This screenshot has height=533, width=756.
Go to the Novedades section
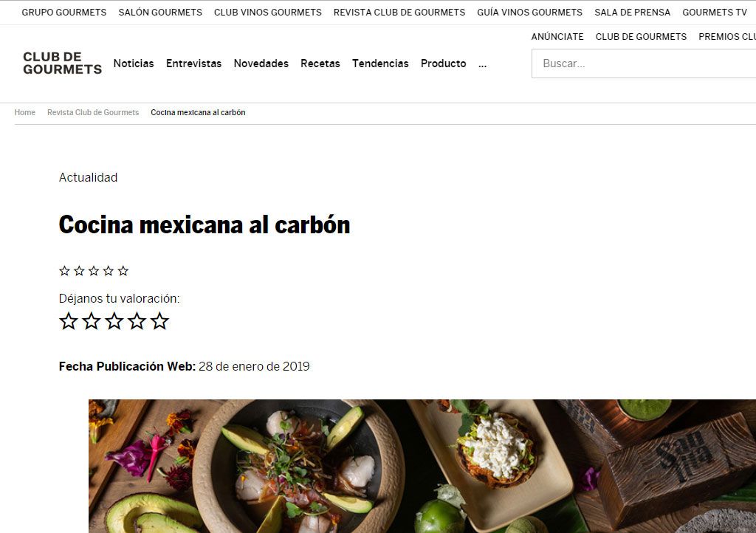click(x=261, y=63)
